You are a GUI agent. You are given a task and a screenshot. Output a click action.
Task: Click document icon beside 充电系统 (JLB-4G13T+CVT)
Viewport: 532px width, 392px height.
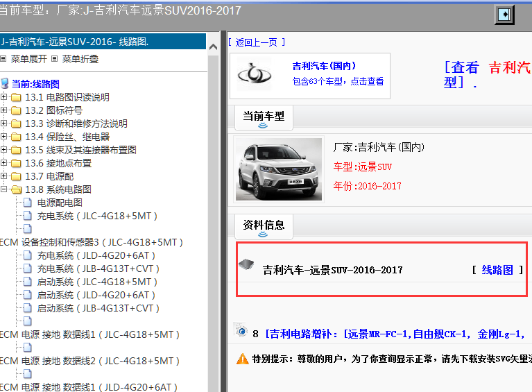click(x=28, y=269)
